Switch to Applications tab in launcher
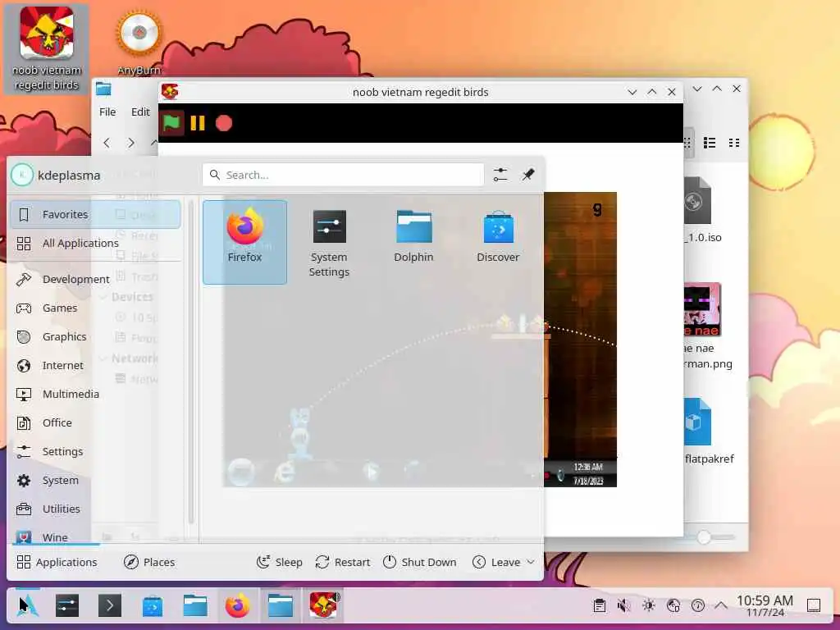This screenshot has width=840, height=630. [x=57, y=562]
